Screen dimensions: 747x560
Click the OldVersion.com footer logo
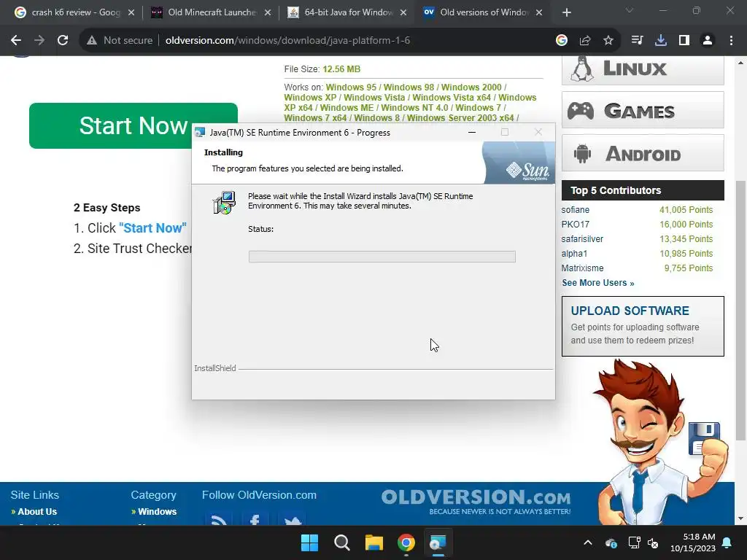click(476, 502)
